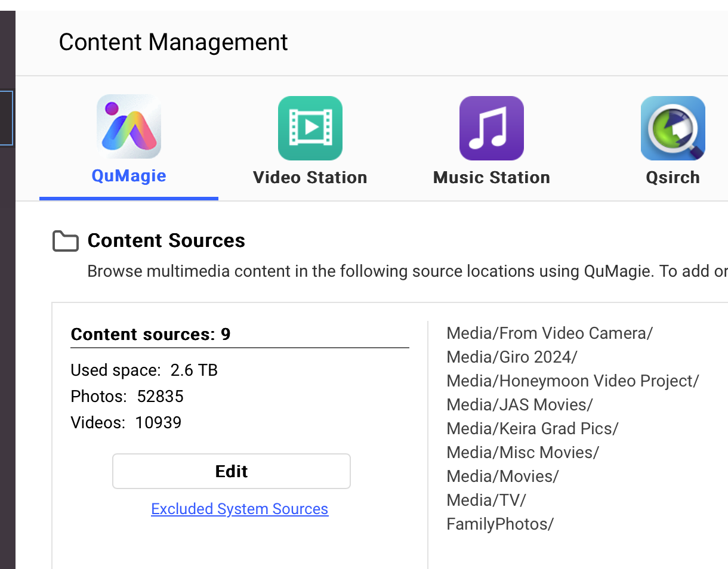Select the Media/Movies/ source path

tap(502, 476)
